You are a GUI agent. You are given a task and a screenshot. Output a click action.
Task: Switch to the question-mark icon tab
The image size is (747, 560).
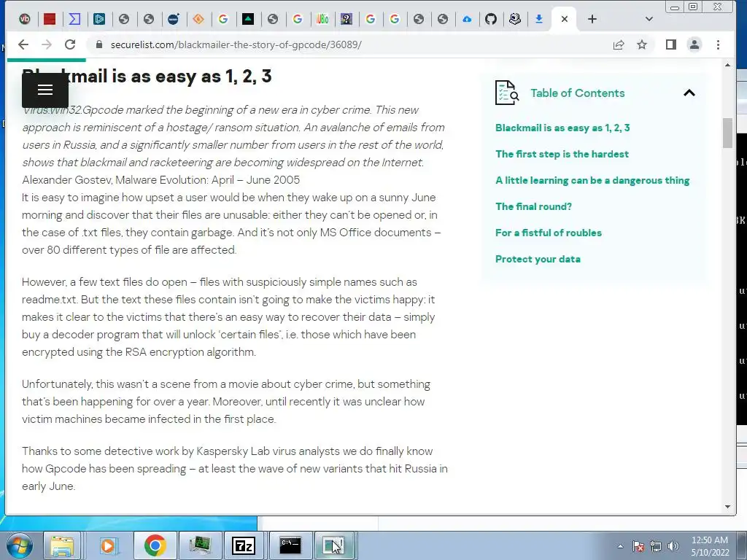(x=347, y=19)
